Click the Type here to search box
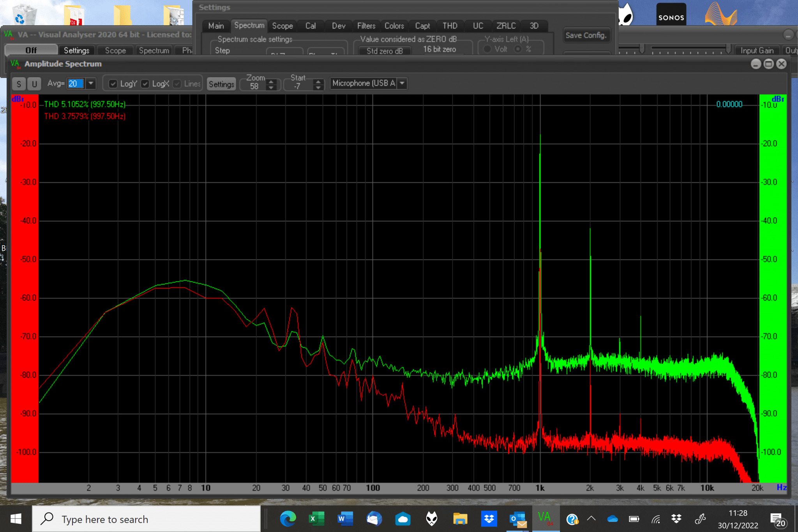The image size is (798, 532). [x=146, y=519]
